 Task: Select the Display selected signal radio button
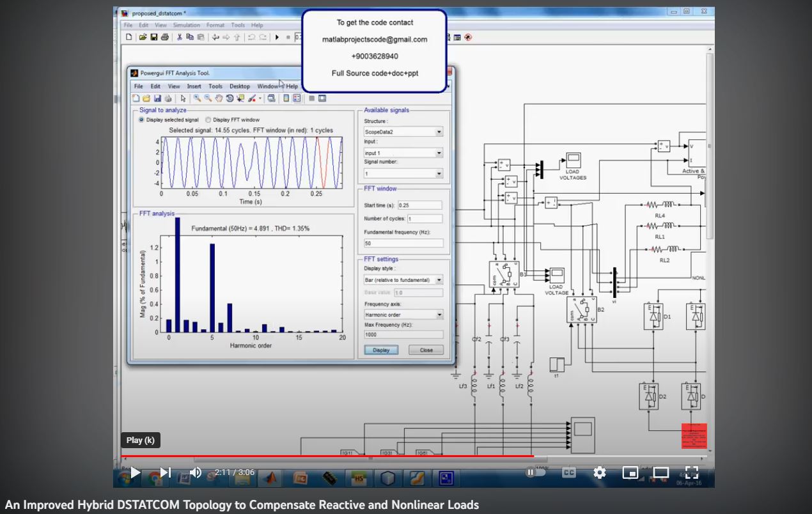click(142, 120)
